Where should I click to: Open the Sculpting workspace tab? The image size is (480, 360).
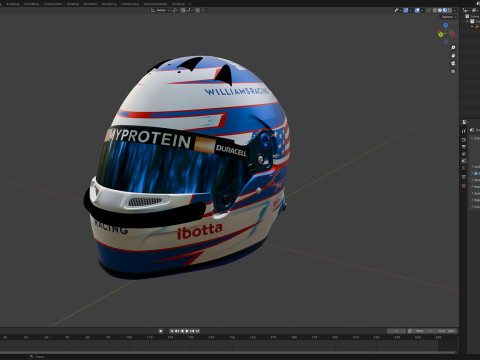coord(12,4)
